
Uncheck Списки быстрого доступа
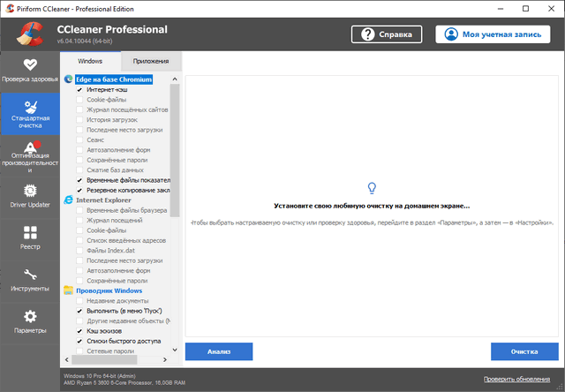[79, 341]
